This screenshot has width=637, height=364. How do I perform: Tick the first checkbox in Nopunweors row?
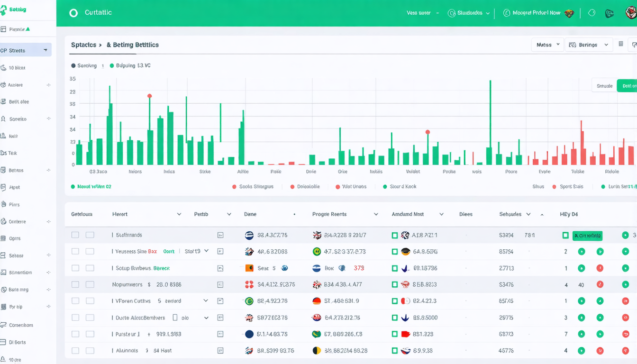[x=75, y=285]
